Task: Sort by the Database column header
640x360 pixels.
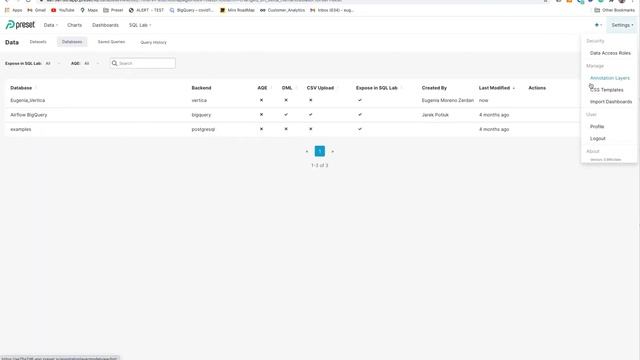Action: 21,88
